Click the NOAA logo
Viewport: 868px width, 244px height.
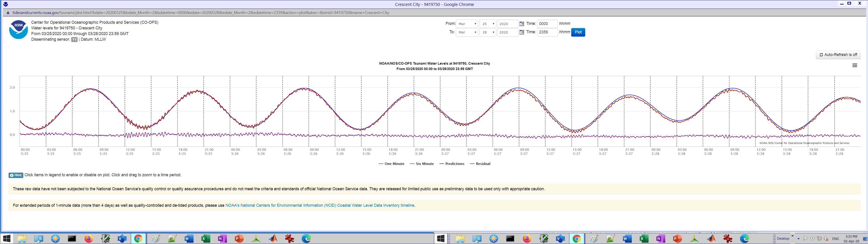19,30
